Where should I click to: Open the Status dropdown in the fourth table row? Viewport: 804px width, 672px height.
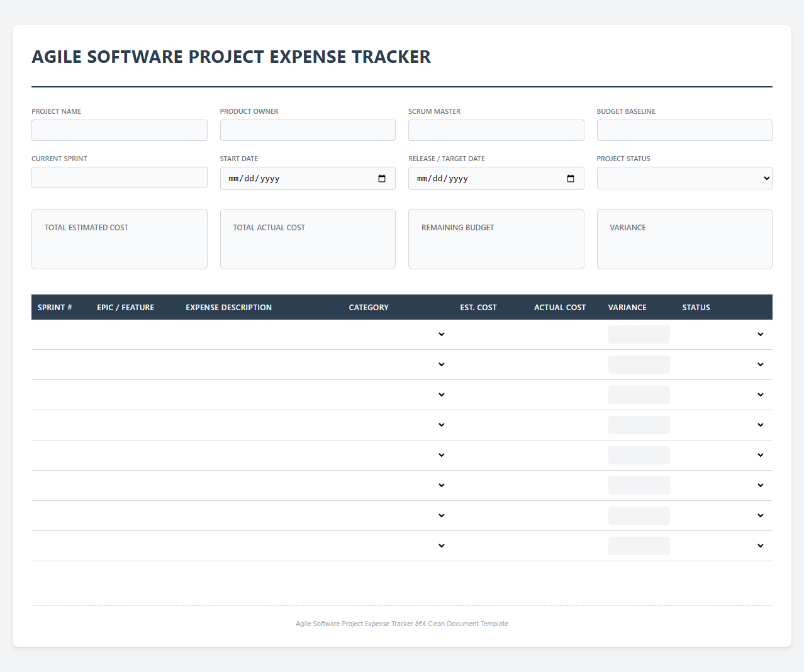(x=724, y=425)
